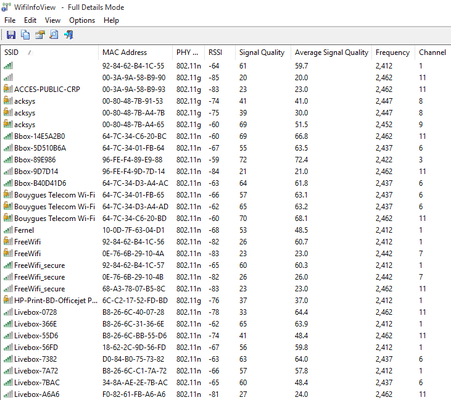Screen dimensions: 451x400
Task: Click average signal quality value 72.4
Action: click(301, 159)
